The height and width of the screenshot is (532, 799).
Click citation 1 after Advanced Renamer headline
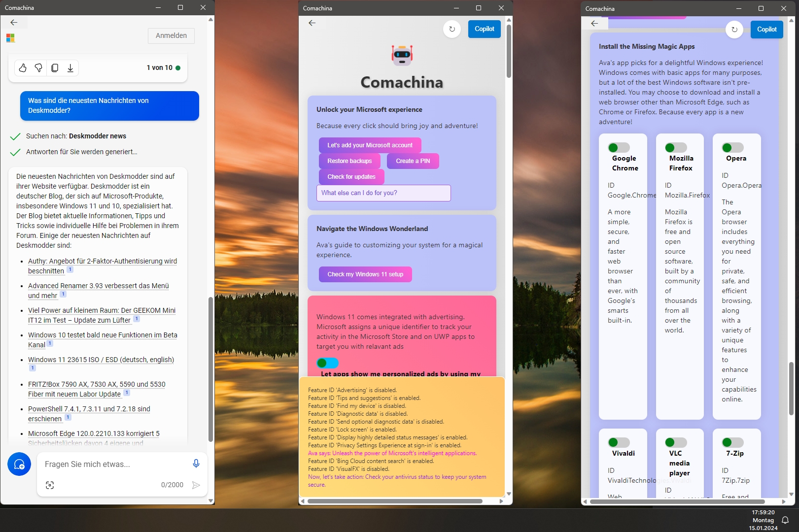point(63,294)
